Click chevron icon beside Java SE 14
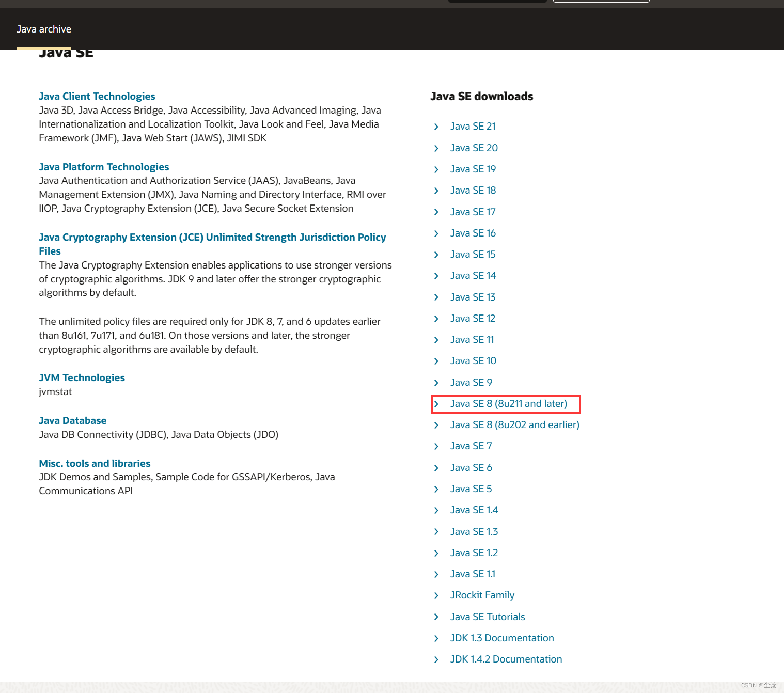The image size is (784, 693). 436,276
